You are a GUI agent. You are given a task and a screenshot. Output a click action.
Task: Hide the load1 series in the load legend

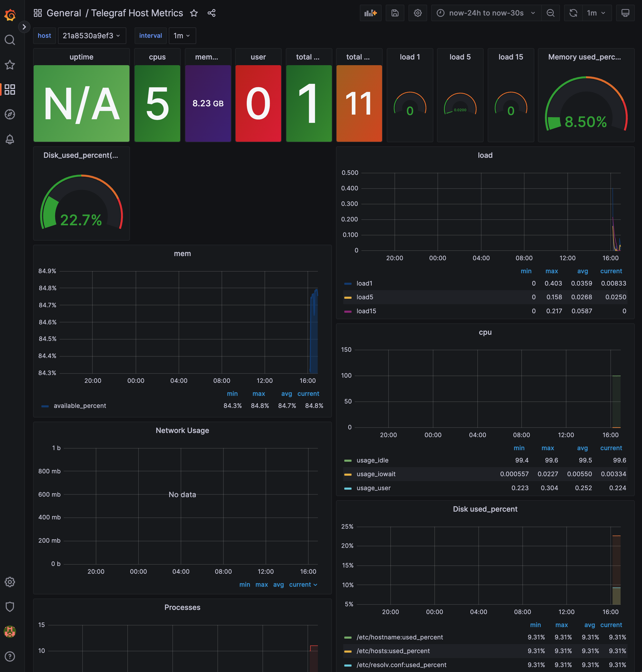pyautogui.click(x=364, y=283)
